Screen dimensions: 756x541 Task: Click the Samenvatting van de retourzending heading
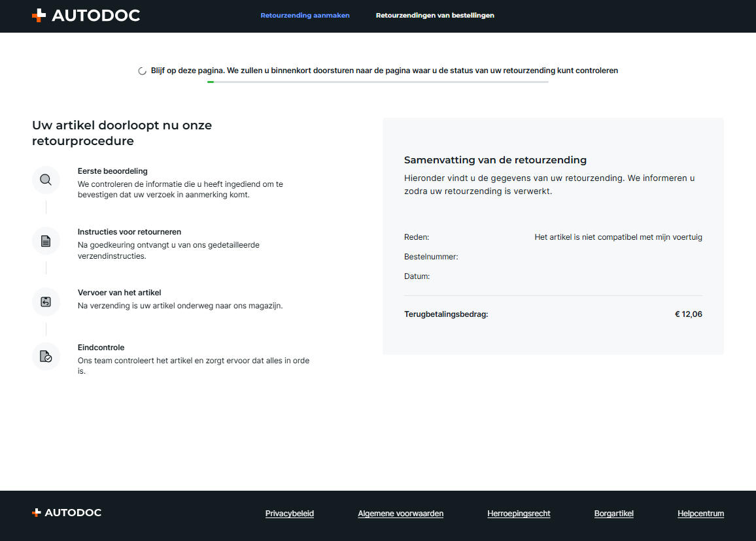coord(495,160)
